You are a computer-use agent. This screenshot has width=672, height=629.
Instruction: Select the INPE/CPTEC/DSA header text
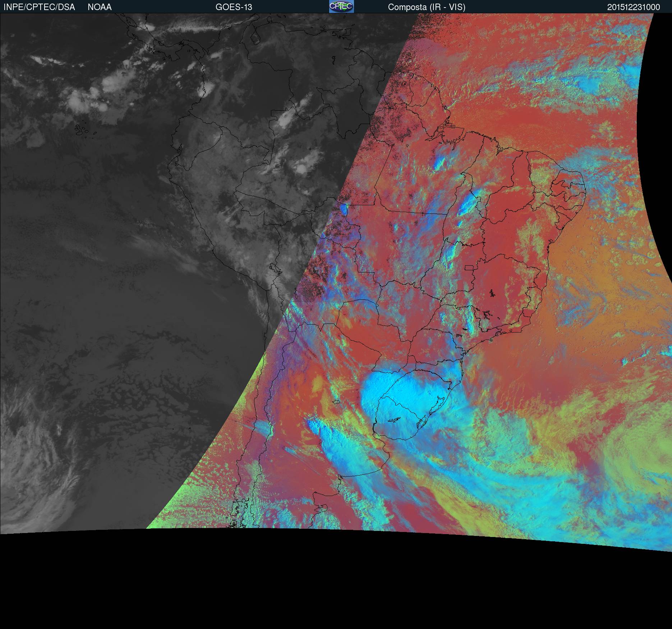[39, 7]
